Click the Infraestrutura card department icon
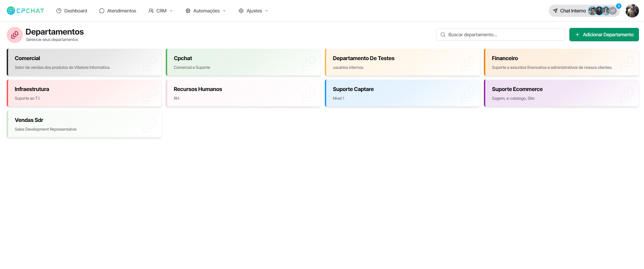 (x=150, y=94)
